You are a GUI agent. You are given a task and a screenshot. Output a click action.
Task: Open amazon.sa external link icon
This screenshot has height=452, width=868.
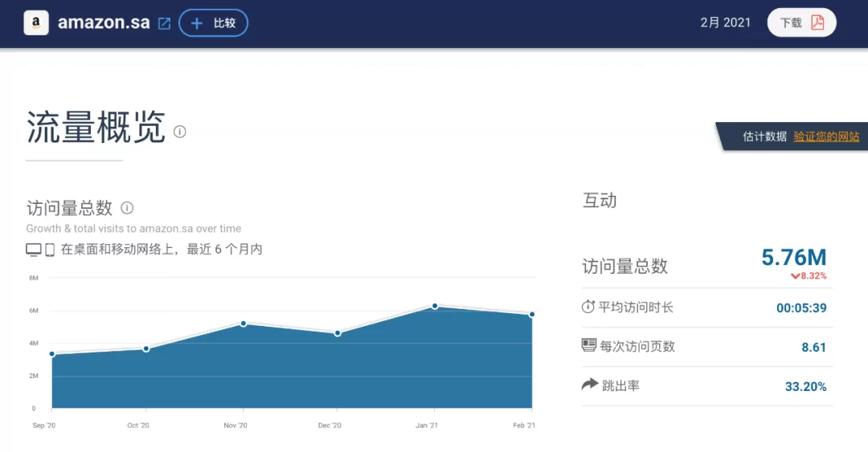pos(165,23)
